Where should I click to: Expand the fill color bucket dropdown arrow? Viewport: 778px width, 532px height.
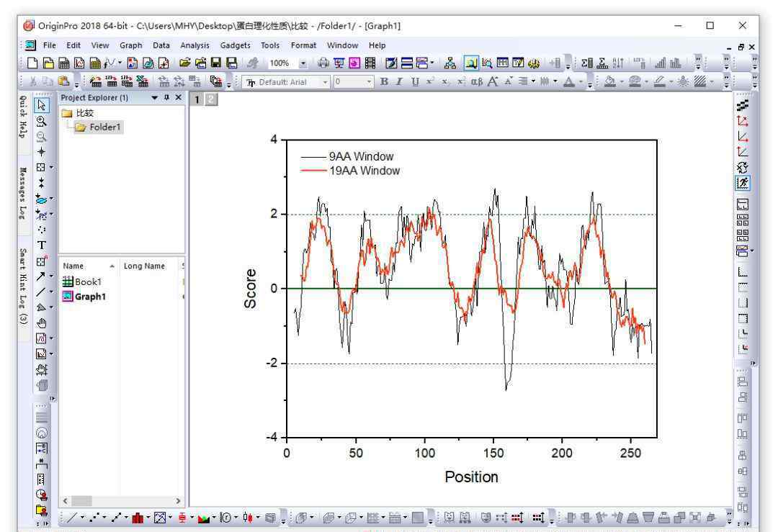click(621, 82)
